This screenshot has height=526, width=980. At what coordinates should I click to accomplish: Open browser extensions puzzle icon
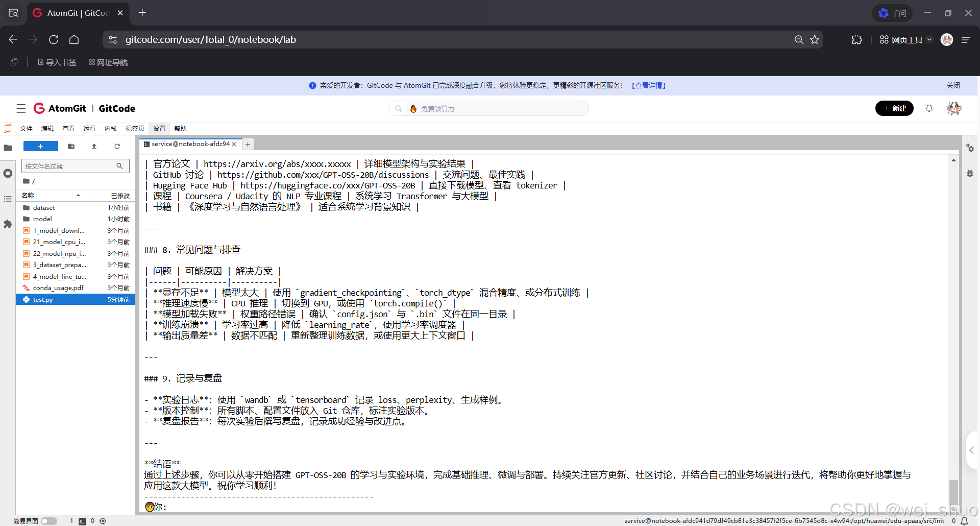pyautogui.click(x=857, y=39)
